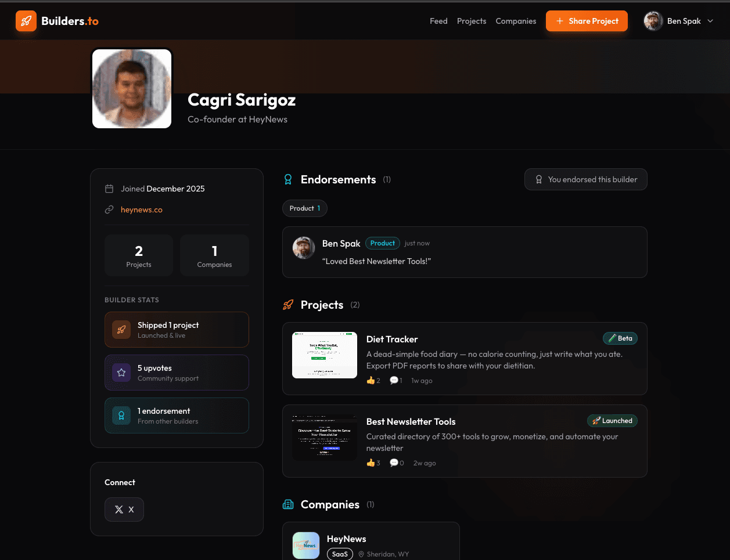Click the comment icon on Best Newsletter Tools
Viewport: 730px width, 560px height.
394,463
